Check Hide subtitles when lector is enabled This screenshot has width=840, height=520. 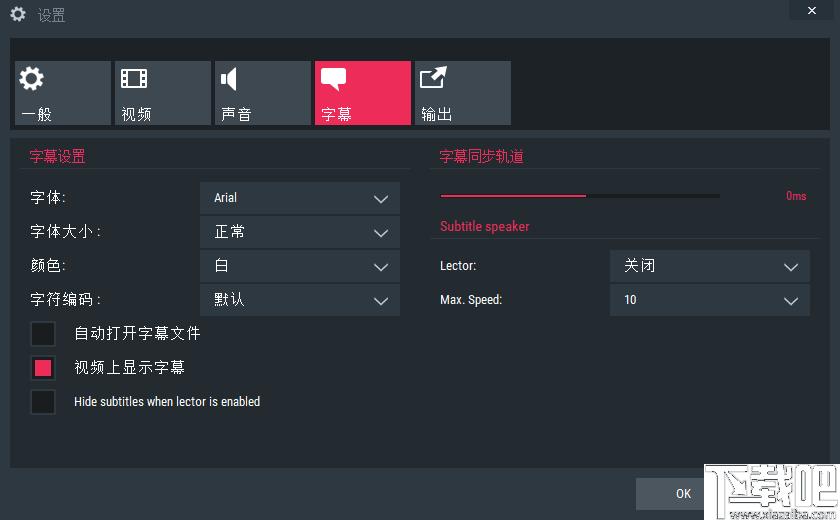click(43, 402)
